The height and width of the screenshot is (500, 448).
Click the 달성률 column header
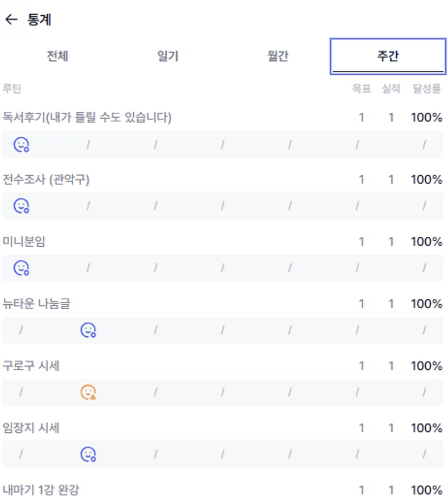427,88
